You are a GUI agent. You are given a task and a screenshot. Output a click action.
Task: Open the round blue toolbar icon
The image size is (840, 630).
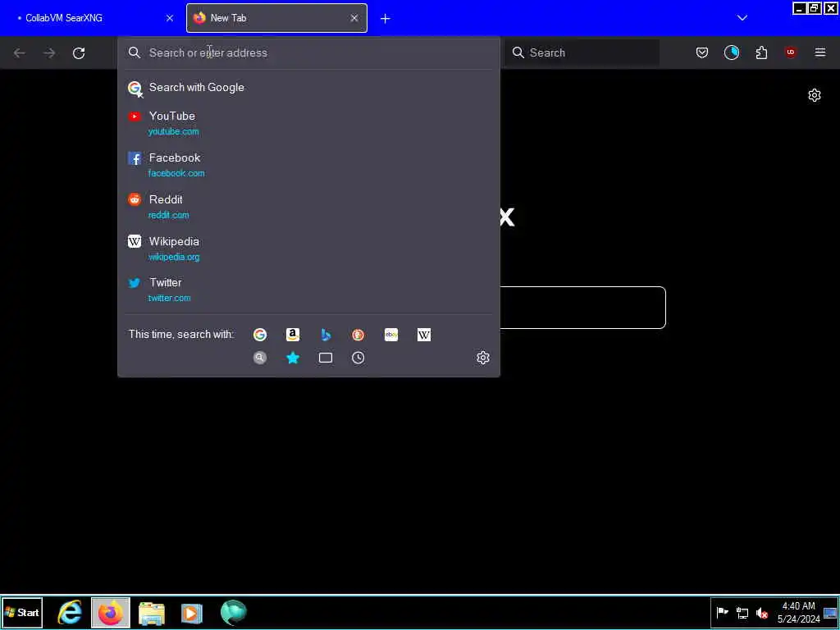[x=731, y=52]
